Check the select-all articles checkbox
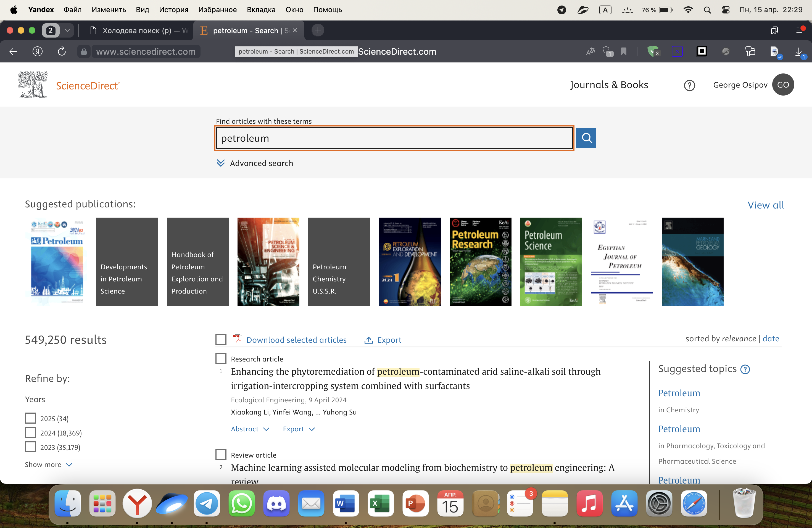 click(x=221, y=340)
